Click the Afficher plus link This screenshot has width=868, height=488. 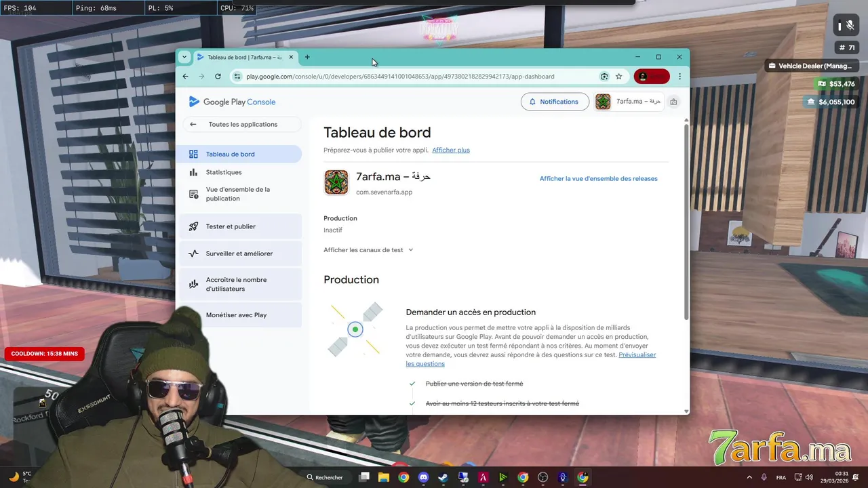[451, 150]
